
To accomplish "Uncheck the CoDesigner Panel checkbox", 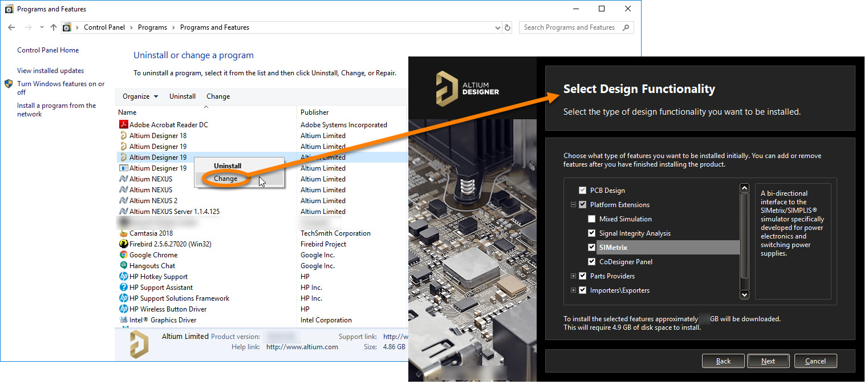I will click(x=591, y=262).
